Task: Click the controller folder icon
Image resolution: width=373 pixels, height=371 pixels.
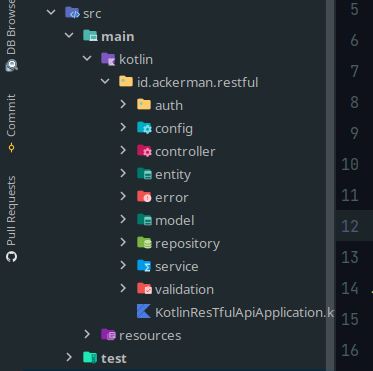Action: tap(144, 151)
